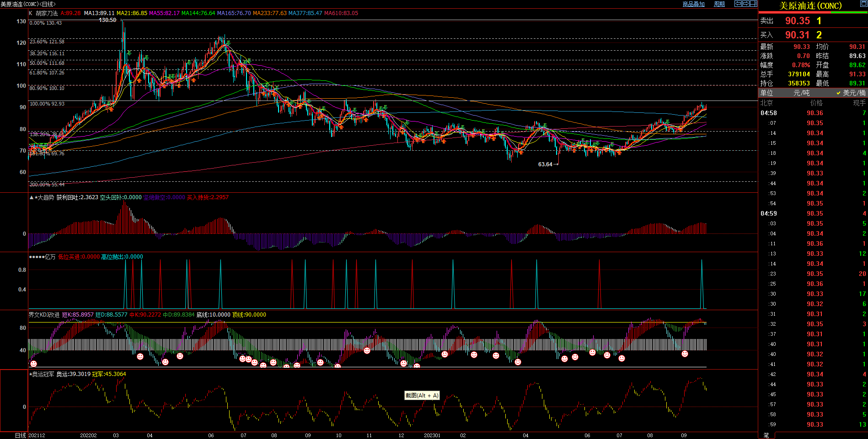This screenshot has height=439, width=868.
Task: Open the 胡家刀法 main indicator name
Action: (x=47, y=13)
